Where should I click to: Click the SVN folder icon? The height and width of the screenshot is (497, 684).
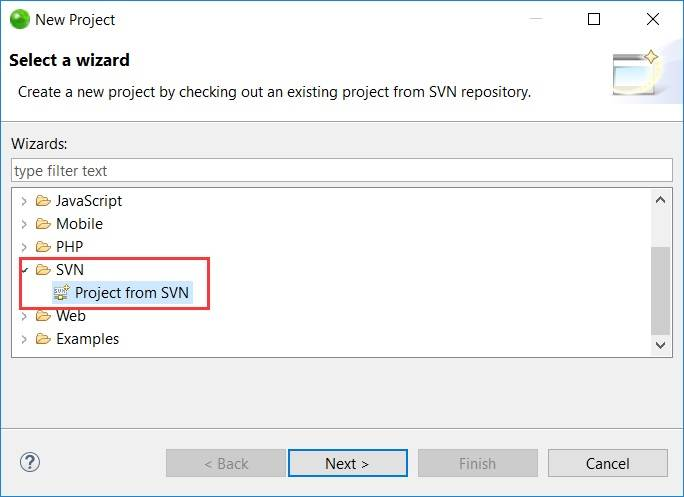pyautogui.click(x=43, y=270)
